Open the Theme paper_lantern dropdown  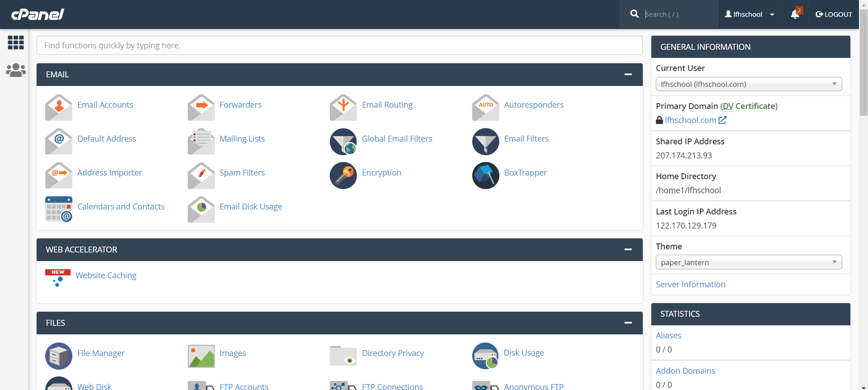point(749,262)
